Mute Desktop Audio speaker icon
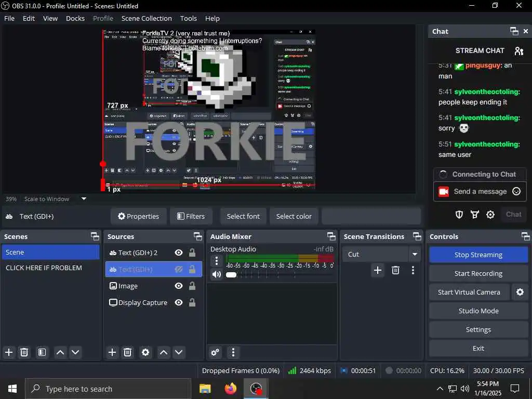532x399 pixels. [217, 274]
